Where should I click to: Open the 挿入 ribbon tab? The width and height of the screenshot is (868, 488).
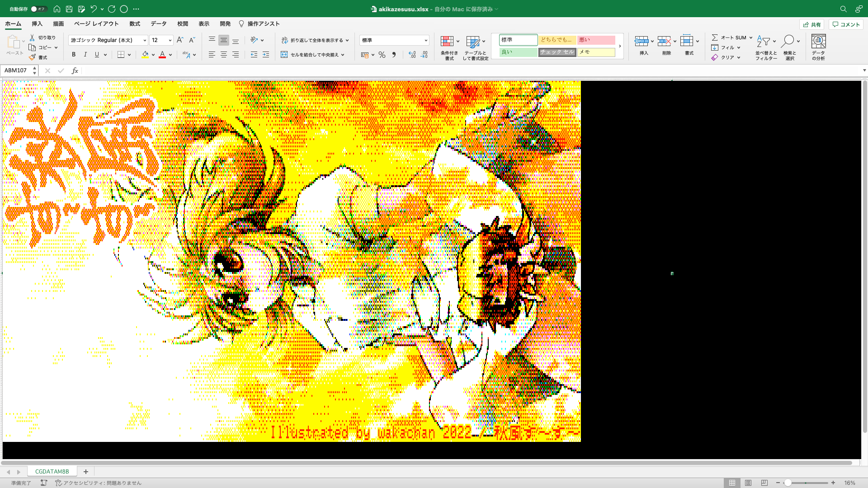click(37, 23)
